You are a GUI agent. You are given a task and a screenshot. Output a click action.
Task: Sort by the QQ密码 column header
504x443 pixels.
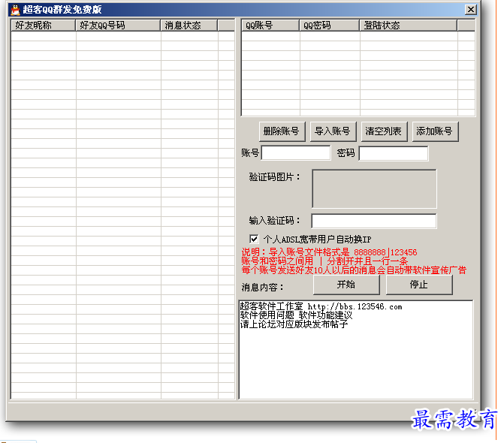click(330, 26)
